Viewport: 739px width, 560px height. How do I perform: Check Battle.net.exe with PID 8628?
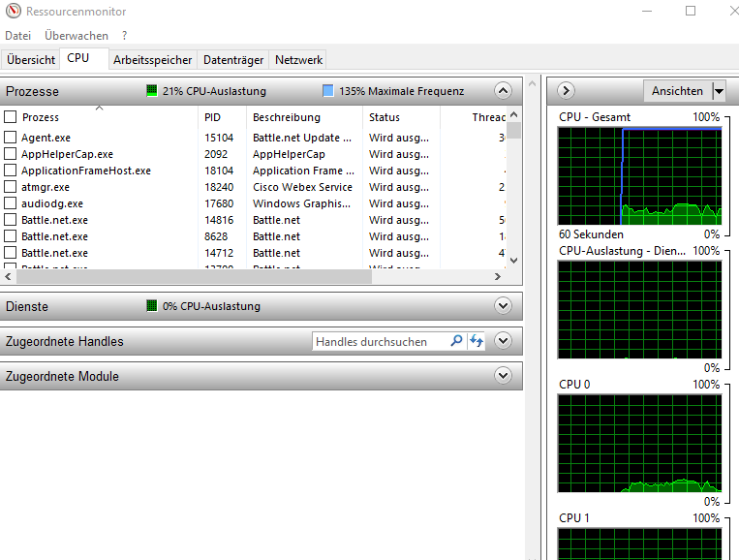pos(11,236)
